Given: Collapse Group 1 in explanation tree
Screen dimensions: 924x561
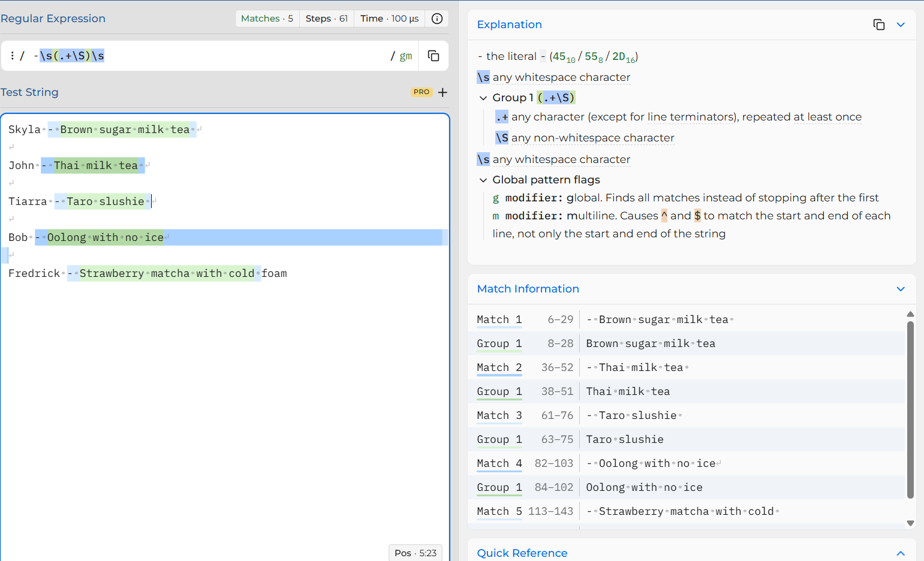Looking at the screenshot, I should click(x=483, y=98).
